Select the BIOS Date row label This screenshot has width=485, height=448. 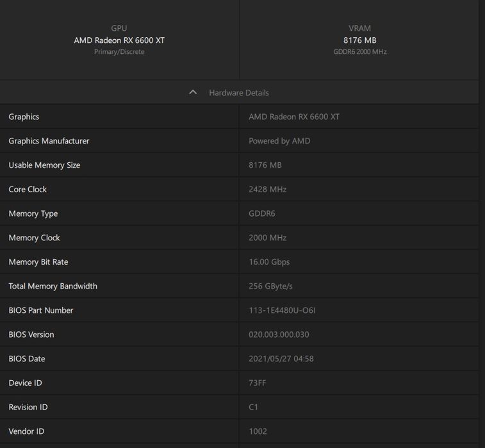click(x=28, y=359)
